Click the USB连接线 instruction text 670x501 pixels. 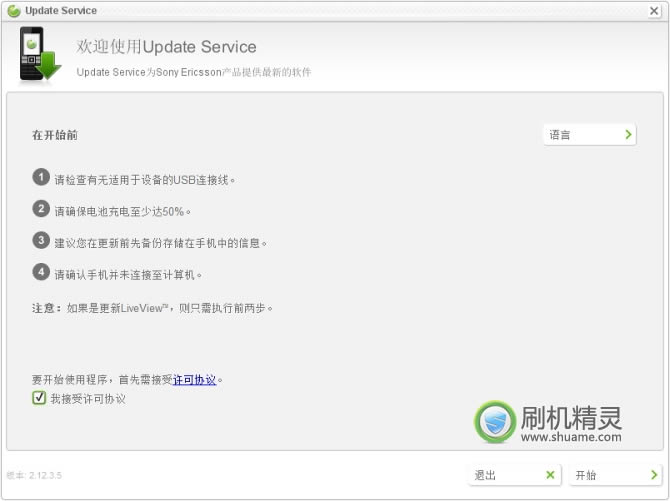tap(144, 180)
